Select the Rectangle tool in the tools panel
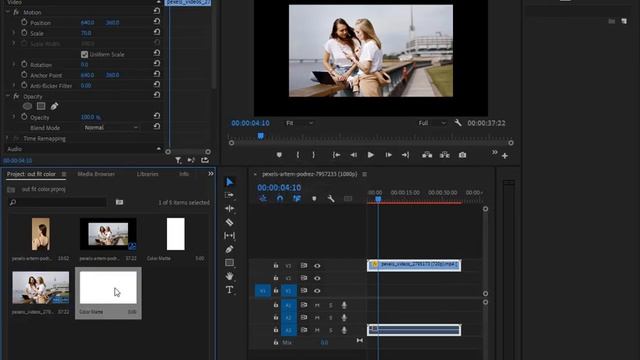This screenshot has width=640, height=360. point(229,262)
